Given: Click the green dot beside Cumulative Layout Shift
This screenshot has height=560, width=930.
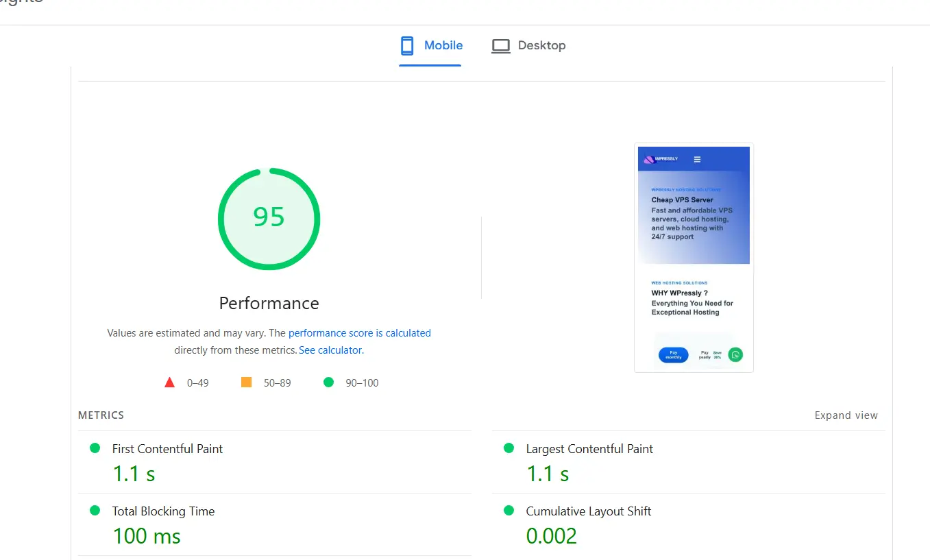Looking at the screenshot, I should (x=509, y=511).
